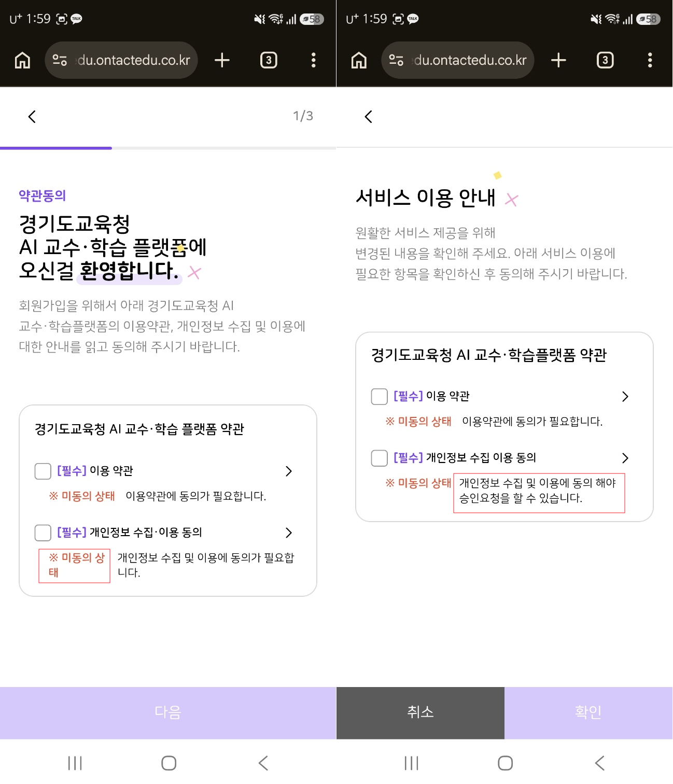Tap 개인정보 수집 및 이용에 동의가 필요합니다 message
This screenshot has width=673, height=784.
[206, 565]
